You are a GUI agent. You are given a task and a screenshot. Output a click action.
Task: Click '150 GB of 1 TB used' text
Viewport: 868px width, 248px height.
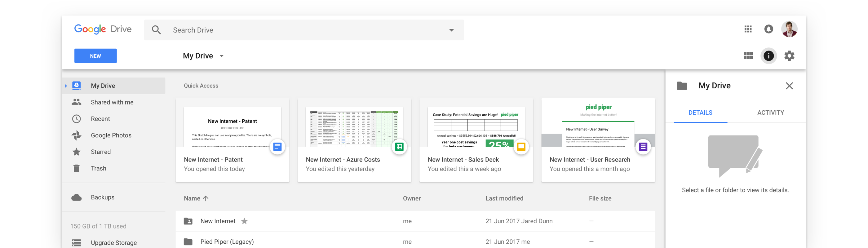tap(98, 226)
